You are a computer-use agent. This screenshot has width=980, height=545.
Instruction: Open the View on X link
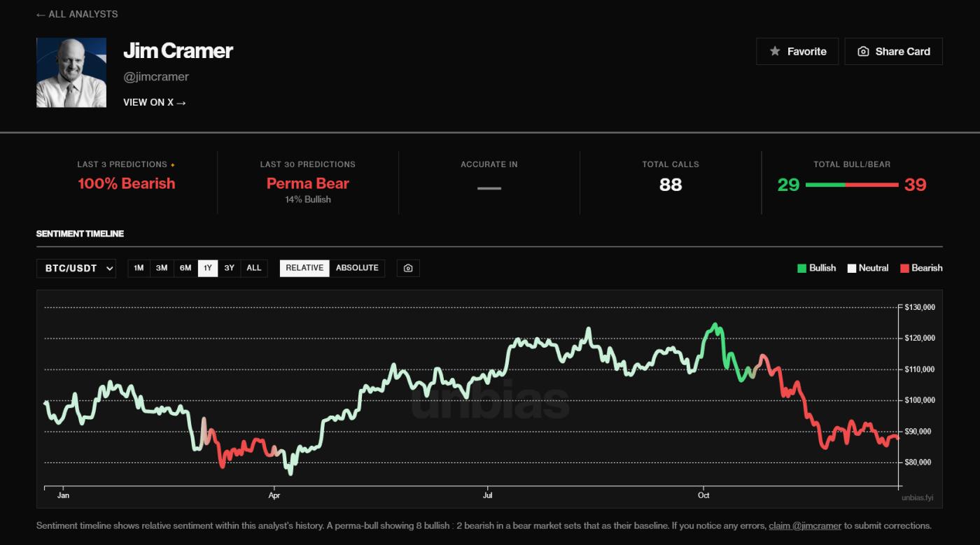point(155,102)
